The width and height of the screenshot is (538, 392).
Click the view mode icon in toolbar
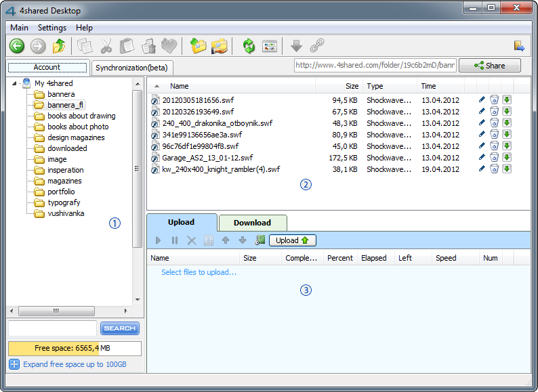[270, 46]
